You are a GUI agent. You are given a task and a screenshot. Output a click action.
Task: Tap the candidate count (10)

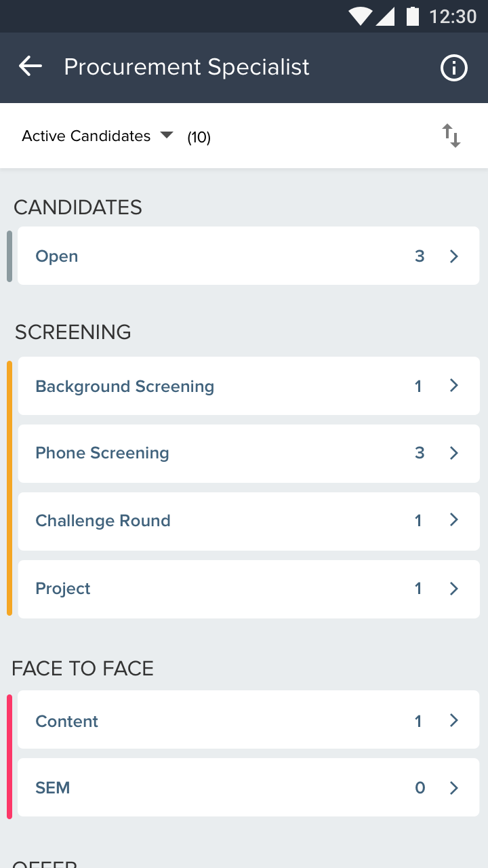[199, 138]
